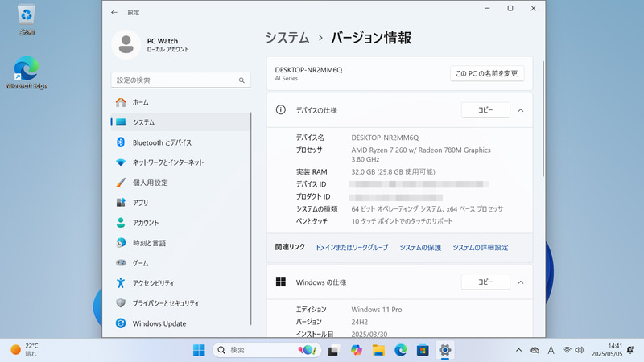Click the Settings gear on the taskbar
644x362 pixels.
[445, 350]
